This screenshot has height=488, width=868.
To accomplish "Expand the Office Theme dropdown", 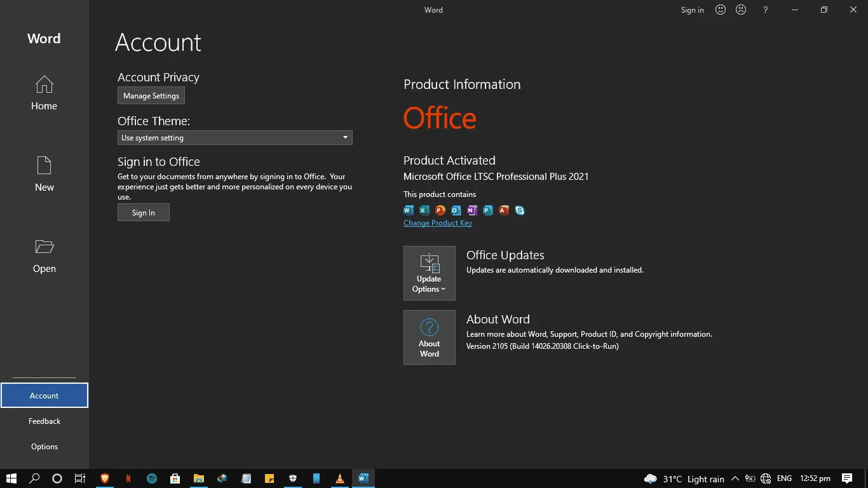I will (x=235, y=137).
